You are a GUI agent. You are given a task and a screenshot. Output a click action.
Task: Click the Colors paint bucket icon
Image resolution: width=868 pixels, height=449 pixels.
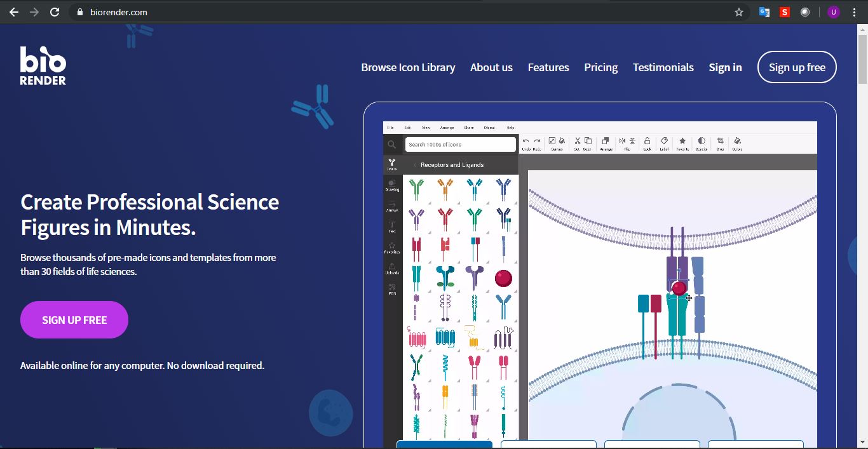click(737, 141)
